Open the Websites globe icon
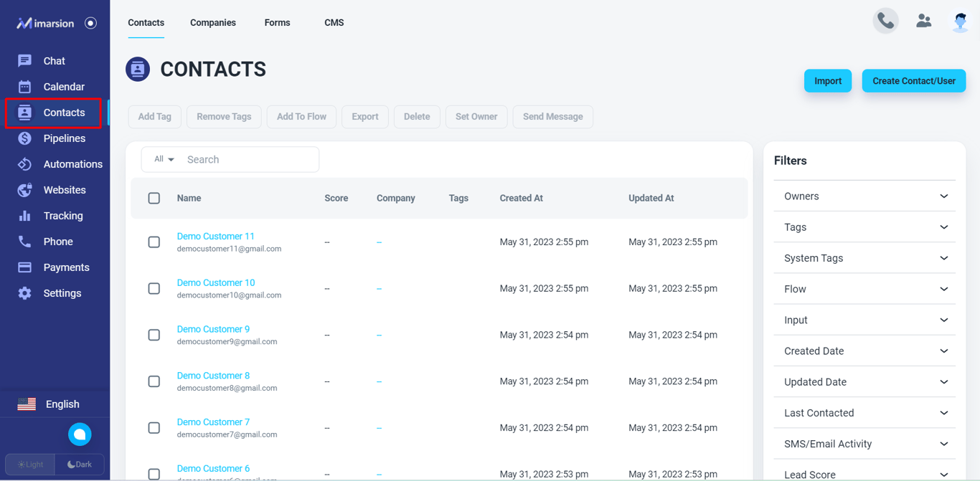The height and width of the screenshot is (481, 980). pos(24,190)
